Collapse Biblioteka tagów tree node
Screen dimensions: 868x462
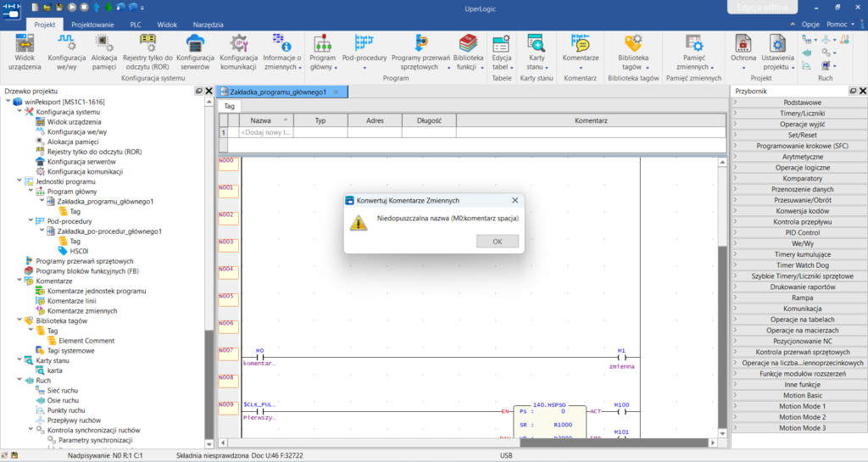pyautogui.click(x=19, y=320)
